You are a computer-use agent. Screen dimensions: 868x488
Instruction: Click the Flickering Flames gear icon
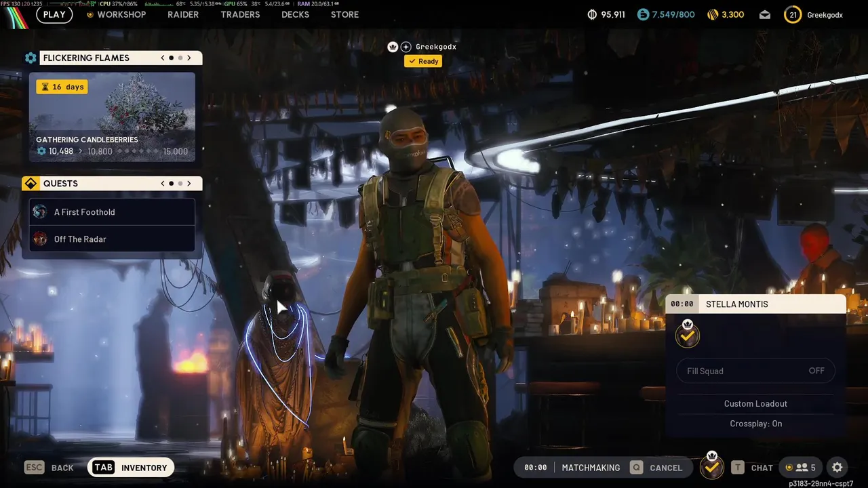click(x=31, y=58)
